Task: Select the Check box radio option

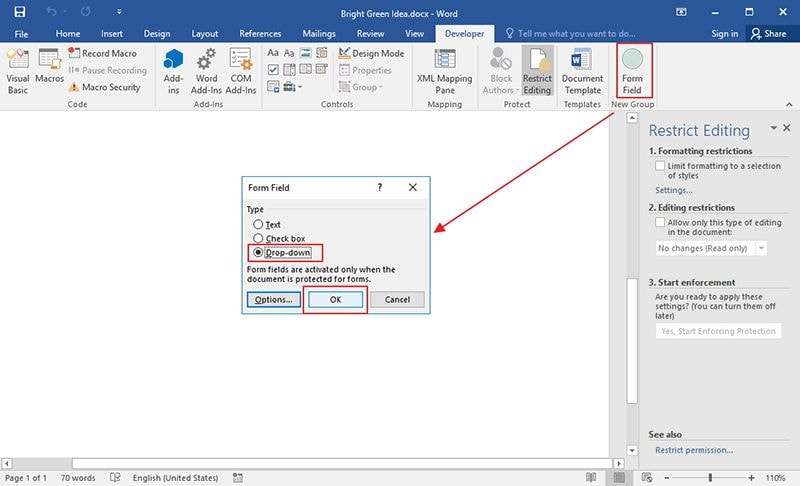Action: [258, 238]
